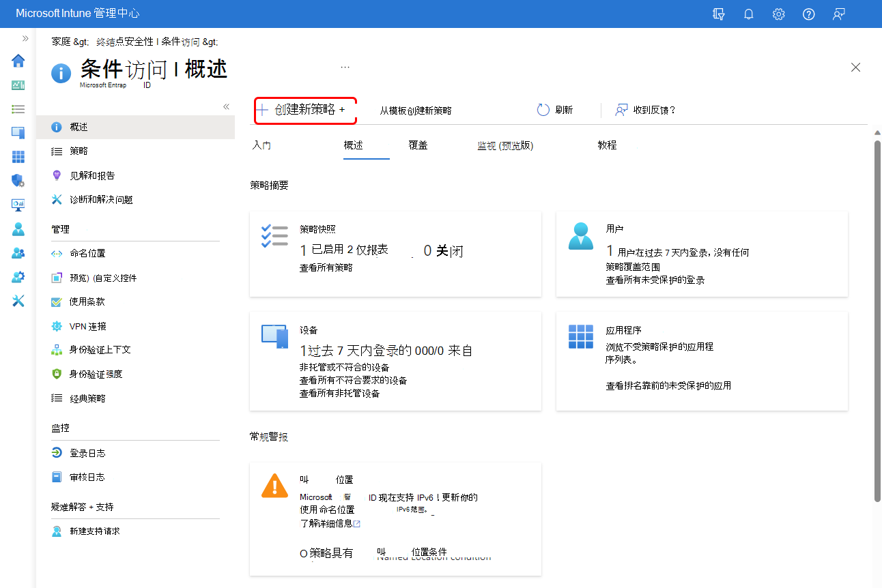This screenshot has height=588, width=882.
Task: Click 从模板创建新策略
Action: pyautogui.click(x=416, y=111)
